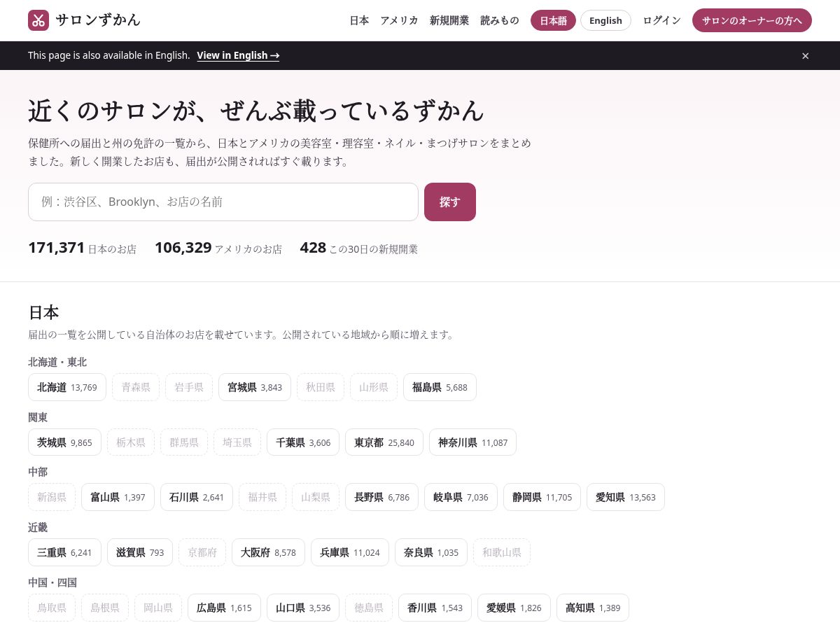840x630 pixels.
Task: Click the 中部 region label
Action: click(x=38, y=472)
